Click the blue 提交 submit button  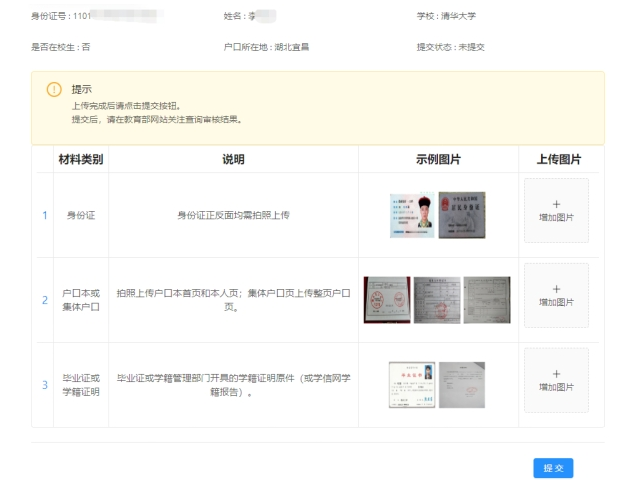[553, 468]
